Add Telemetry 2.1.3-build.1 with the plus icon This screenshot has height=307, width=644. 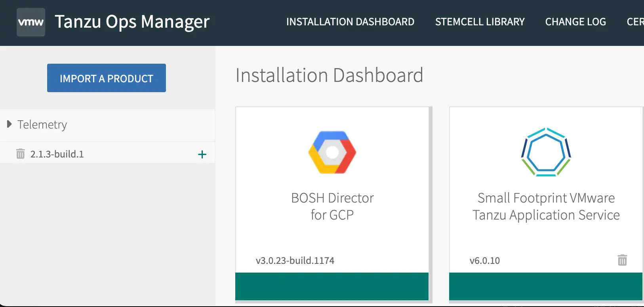tap(202, 154)
